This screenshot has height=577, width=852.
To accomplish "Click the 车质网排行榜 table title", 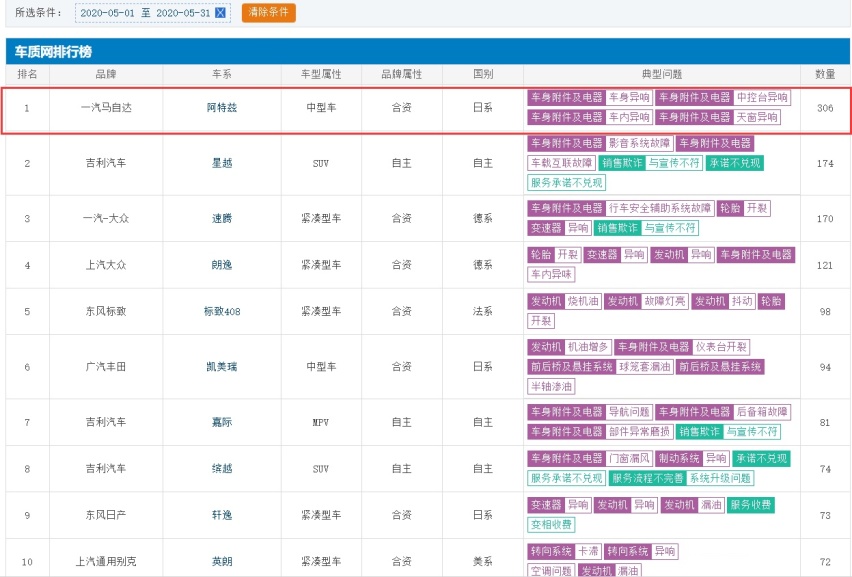I will [53, 52].
